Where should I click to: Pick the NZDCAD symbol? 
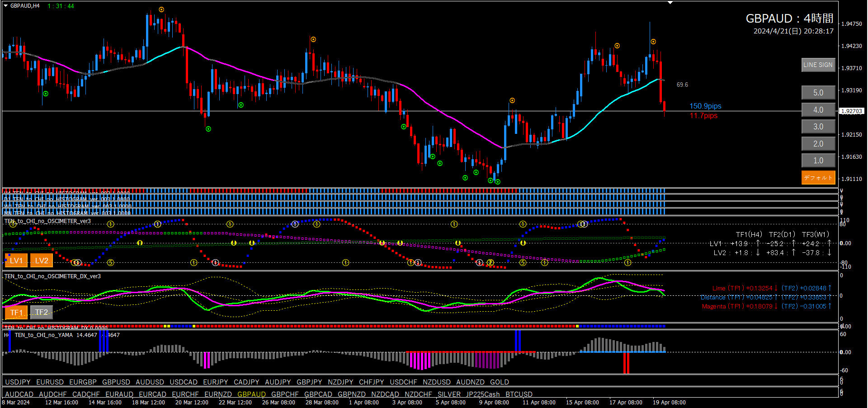pos(385,394)
